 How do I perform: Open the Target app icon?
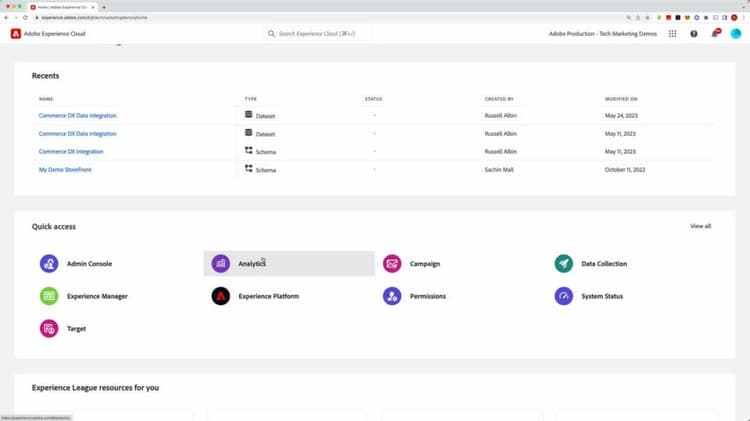coord(49,329)
